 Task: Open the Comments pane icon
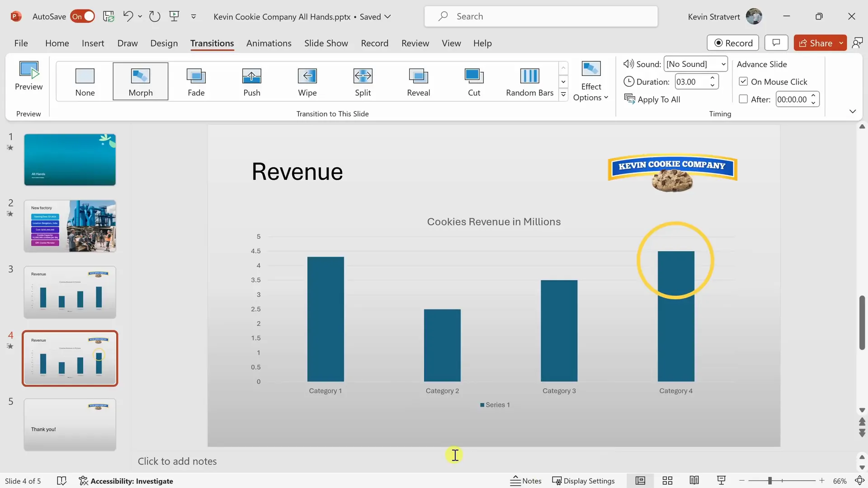[x=776, y=43]
